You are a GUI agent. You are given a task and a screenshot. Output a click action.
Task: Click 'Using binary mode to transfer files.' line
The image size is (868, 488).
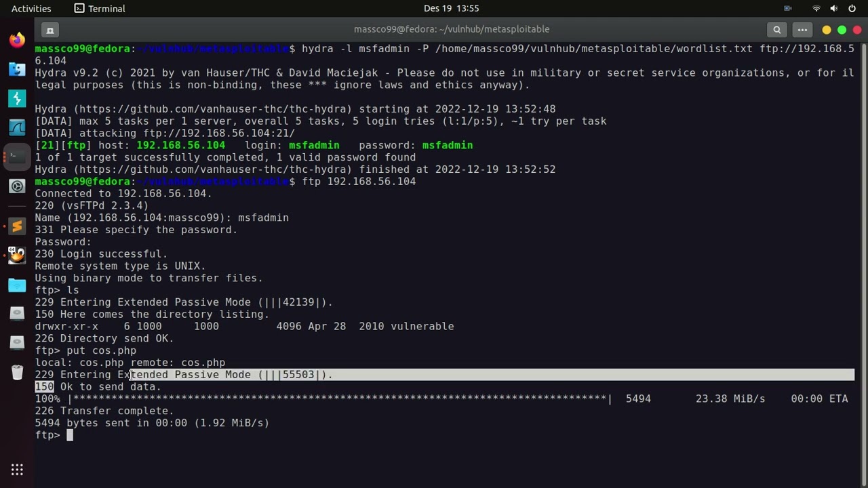coord(149,278)
